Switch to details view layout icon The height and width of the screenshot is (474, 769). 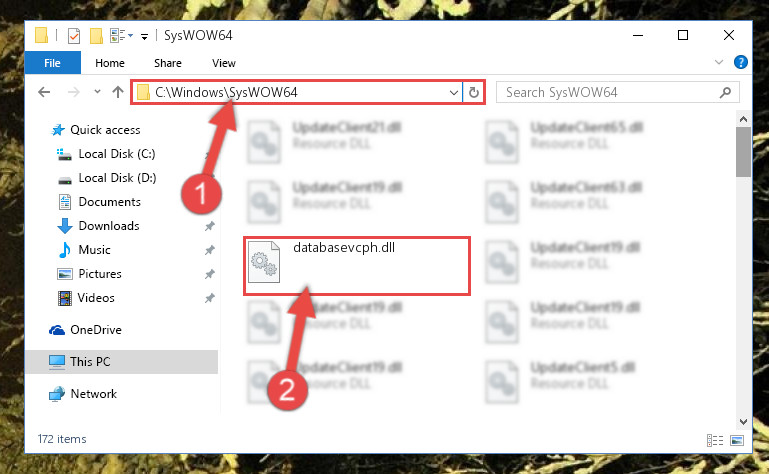coord(715,440)
